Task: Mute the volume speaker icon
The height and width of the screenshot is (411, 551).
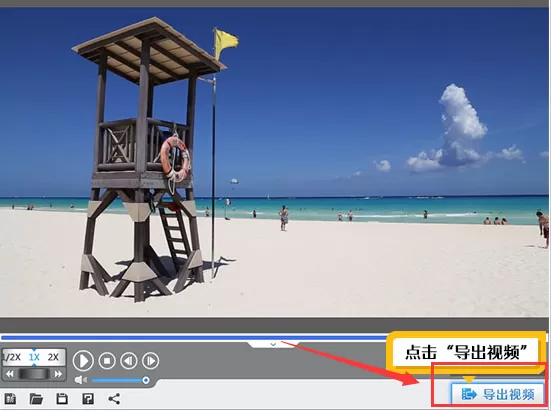Action: tap(80, 380)
